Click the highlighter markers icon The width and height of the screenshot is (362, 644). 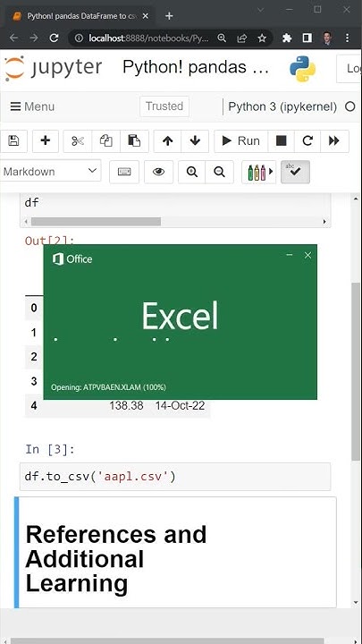pos(259,172)
